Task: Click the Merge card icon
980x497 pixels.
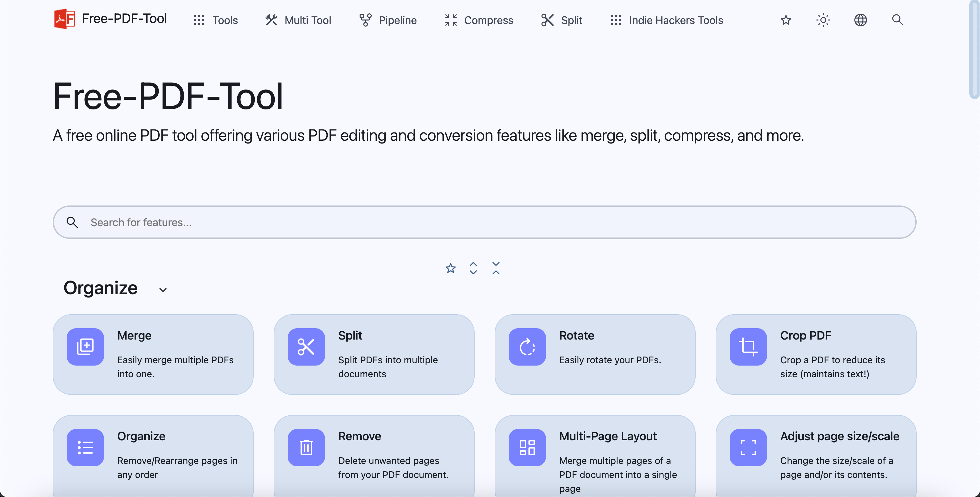Action: click(x=85, y=347)
